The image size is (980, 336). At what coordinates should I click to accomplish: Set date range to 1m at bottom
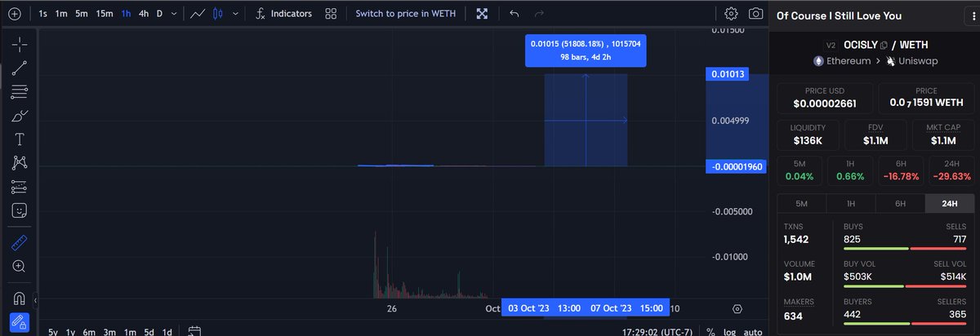pos(129,332)
